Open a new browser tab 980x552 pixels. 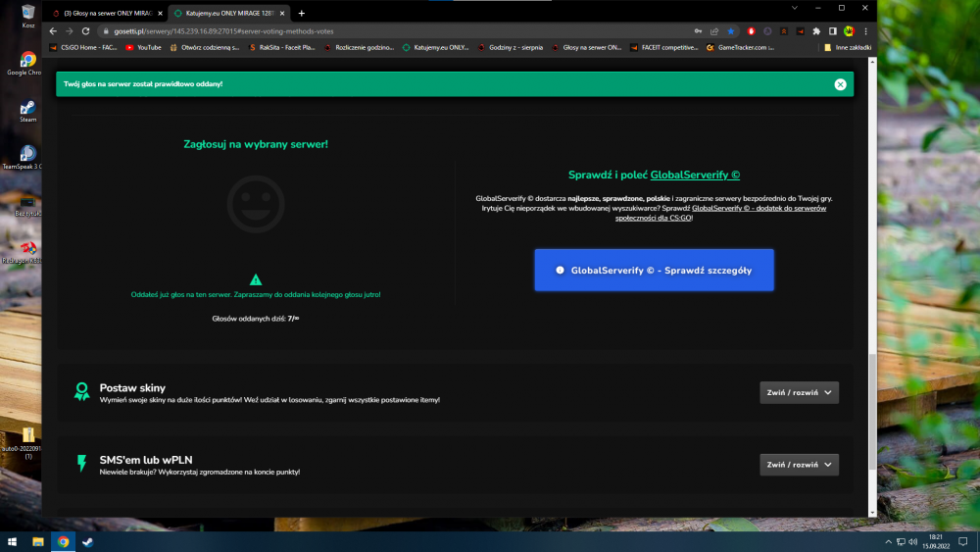[x=301, y=13]
